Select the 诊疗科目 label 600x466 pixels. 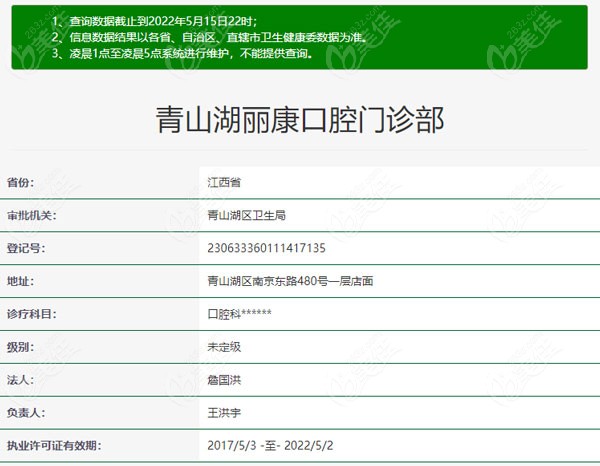click(x=33, y=314)
